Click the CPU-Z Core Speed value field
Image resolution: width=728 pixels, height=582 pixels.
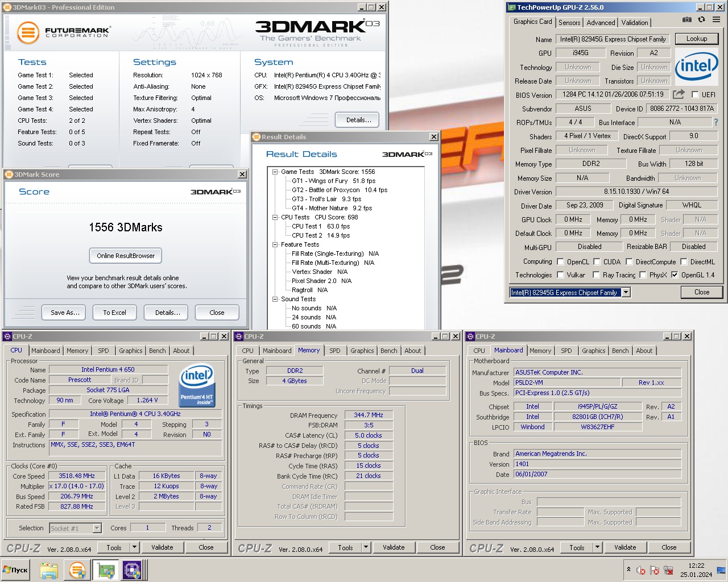click(77, 476)
